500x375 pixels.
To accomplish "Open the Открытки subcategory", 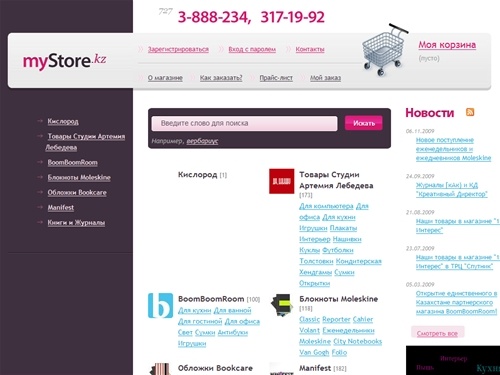I will (x=314, y=283).
